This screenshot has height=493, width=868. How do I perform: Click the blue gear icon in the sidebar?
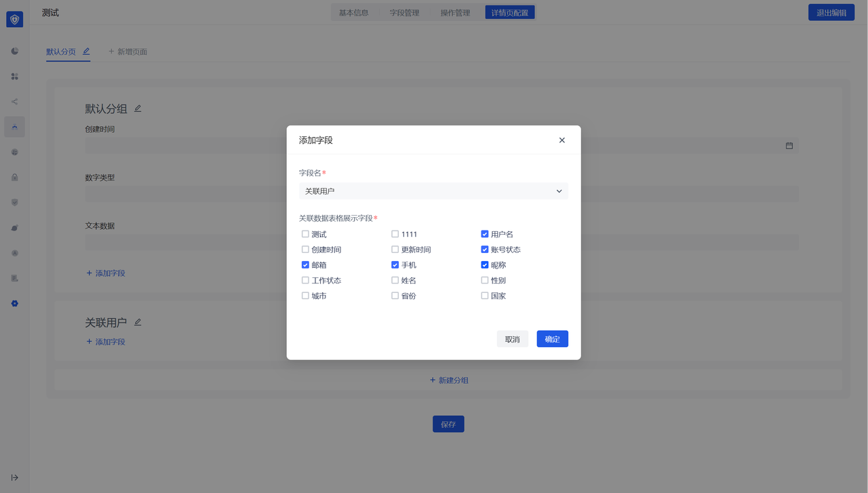tap(15, 304)
